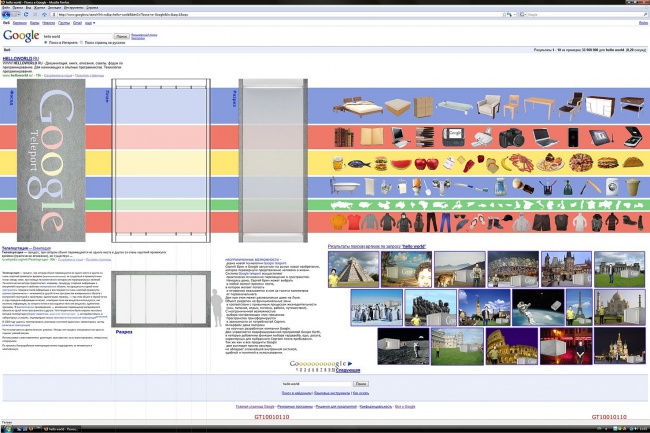Pick the DSLR camera in the gadgets strip
Screen dimensions: 650x433
pos(512,138)
